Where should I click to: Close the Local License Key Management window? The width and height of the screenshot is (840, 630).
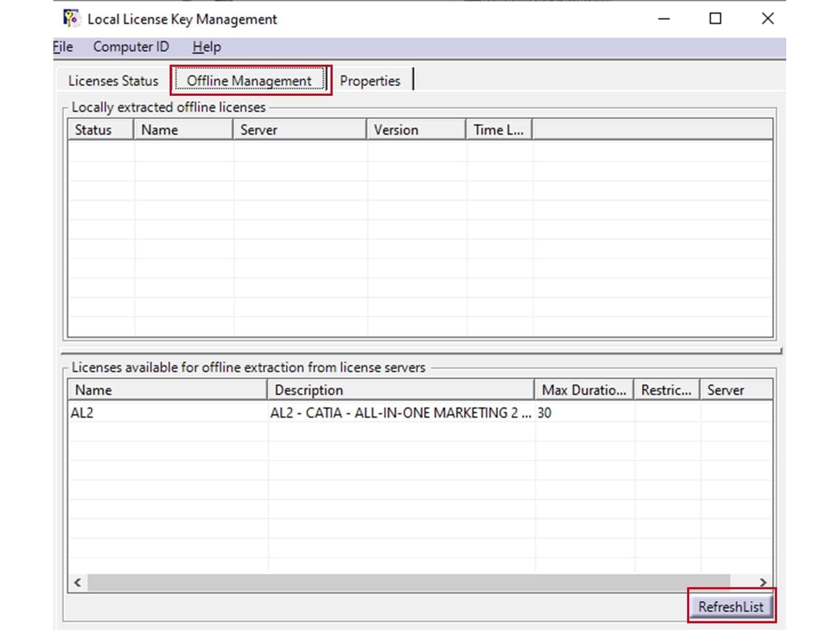point(768,19)
